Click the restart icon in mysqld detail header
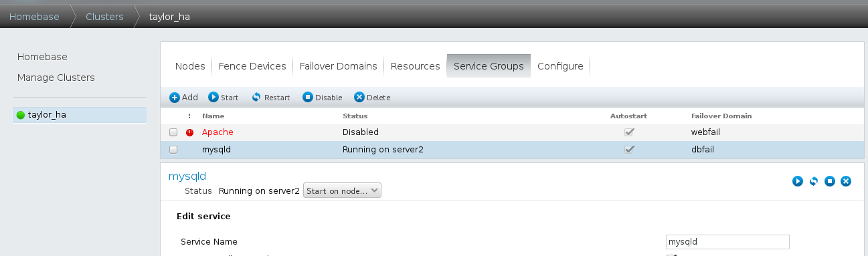Viewport: 868px width, 256px height. point(814,181)
